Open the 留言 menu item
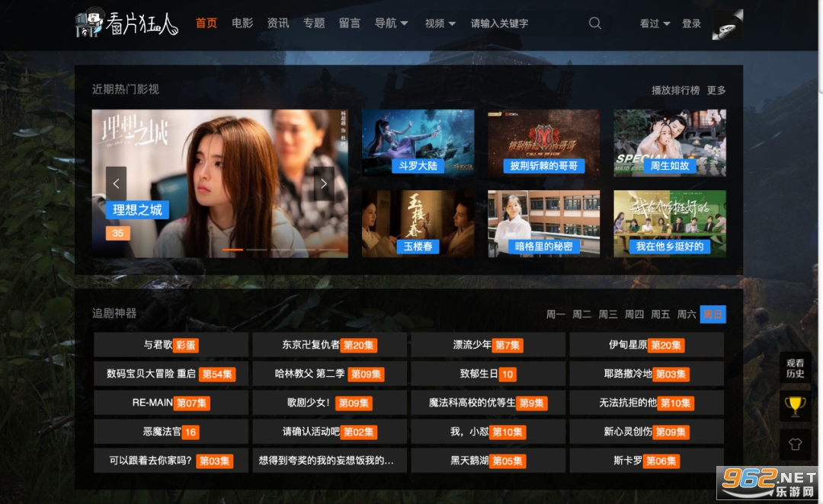Viewport: 823px width, 504px height. pyautogui.click(x=349, y=23)
